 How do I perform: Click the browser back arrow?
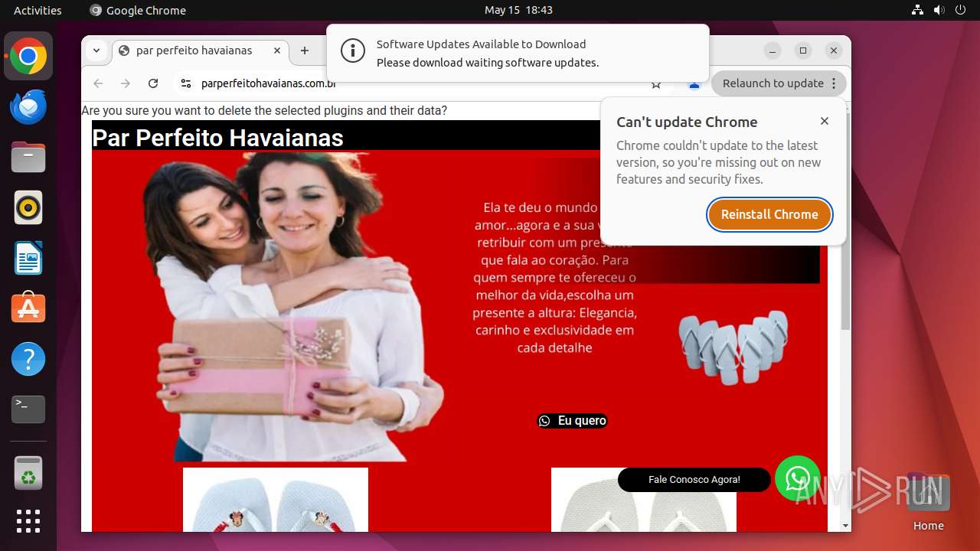(x=98, y=83)
